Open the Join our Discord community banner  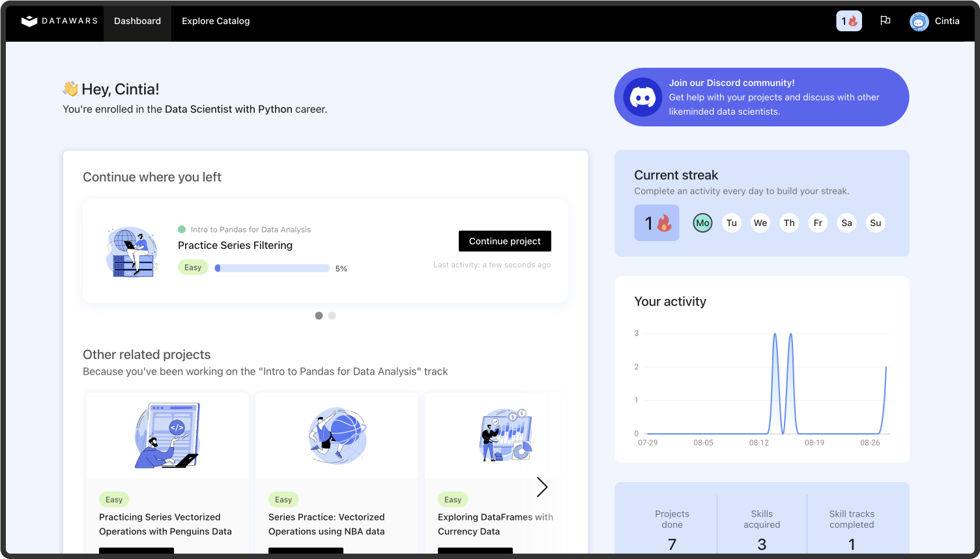[x=761, y=96]
